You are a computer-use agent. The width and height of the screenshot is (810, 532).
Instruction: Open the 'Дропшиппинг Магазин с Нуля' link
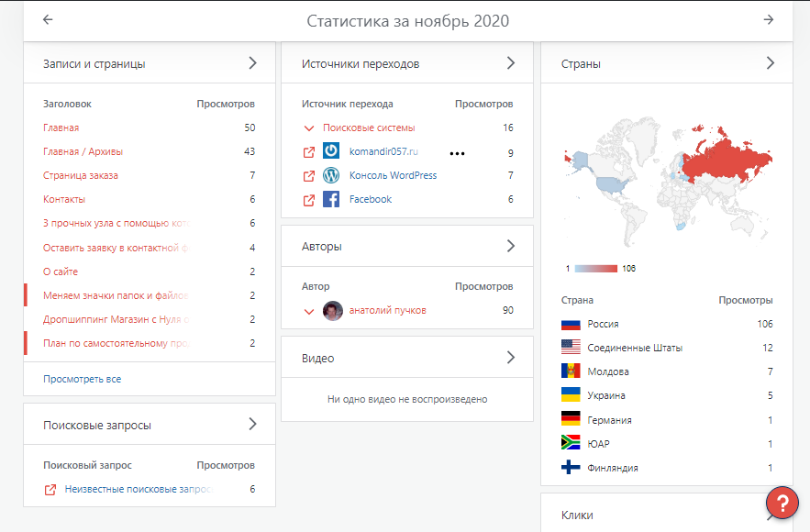pyautogui.click(x=117, y=319)
